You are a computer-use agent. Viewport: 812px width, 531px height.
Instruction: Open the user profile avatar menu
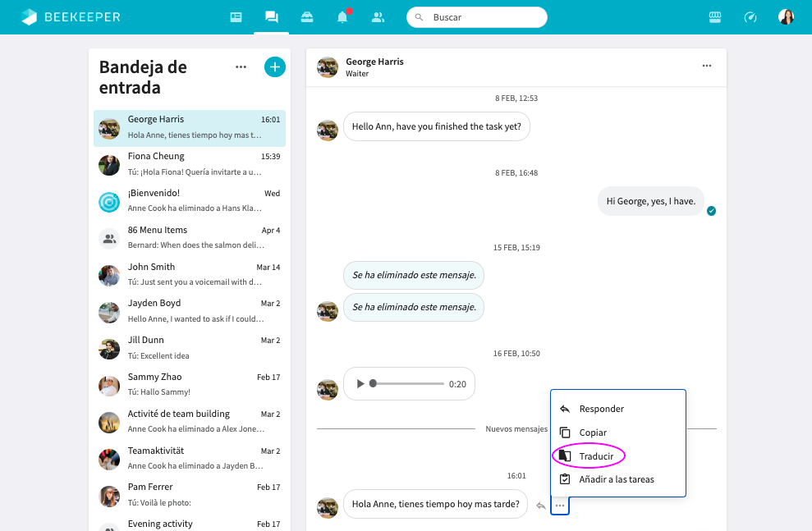786,17
